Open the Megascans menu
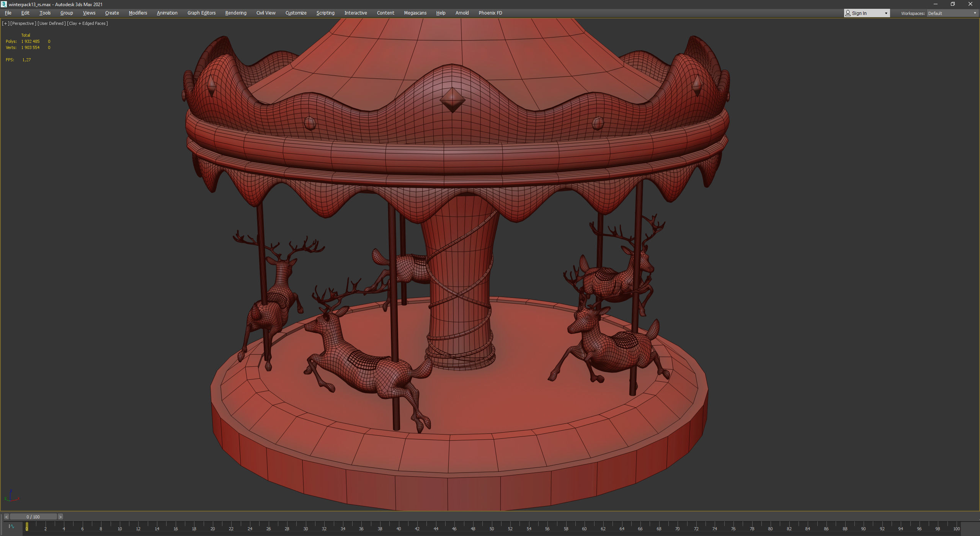The height and width of the screenshot is (536, 980). 415,13
